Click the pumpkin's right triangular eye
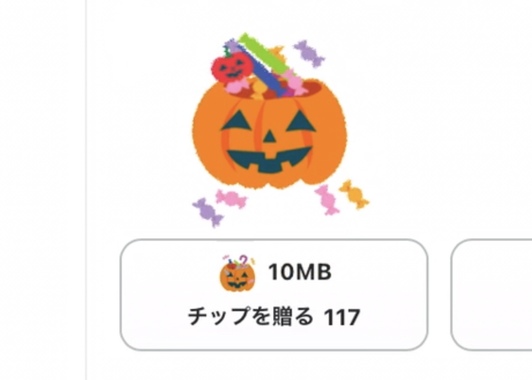Screen dimensions: 532x380 point(302,121)
